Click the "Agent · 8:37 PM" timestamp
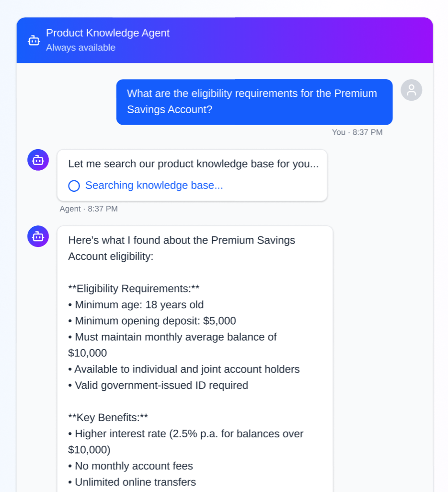448x492 pixels. [x=89, y=209]
